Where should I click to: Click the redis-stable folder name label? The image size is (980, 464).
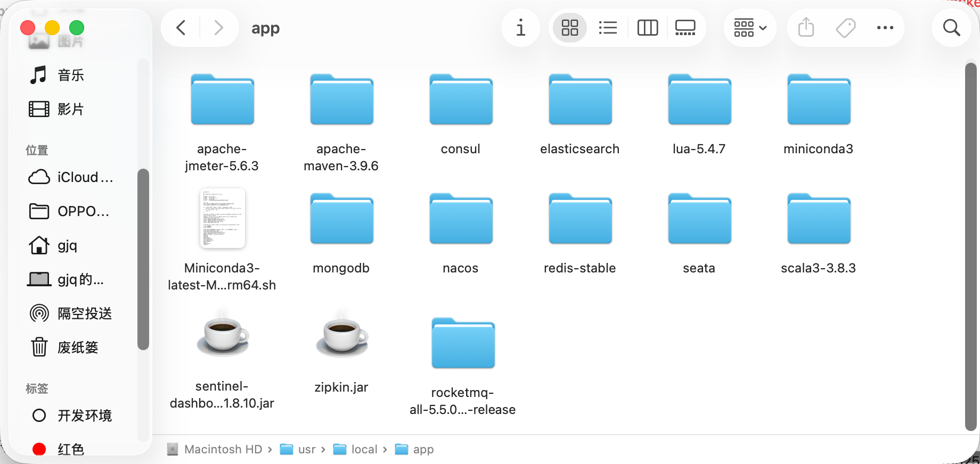[580, 268]
